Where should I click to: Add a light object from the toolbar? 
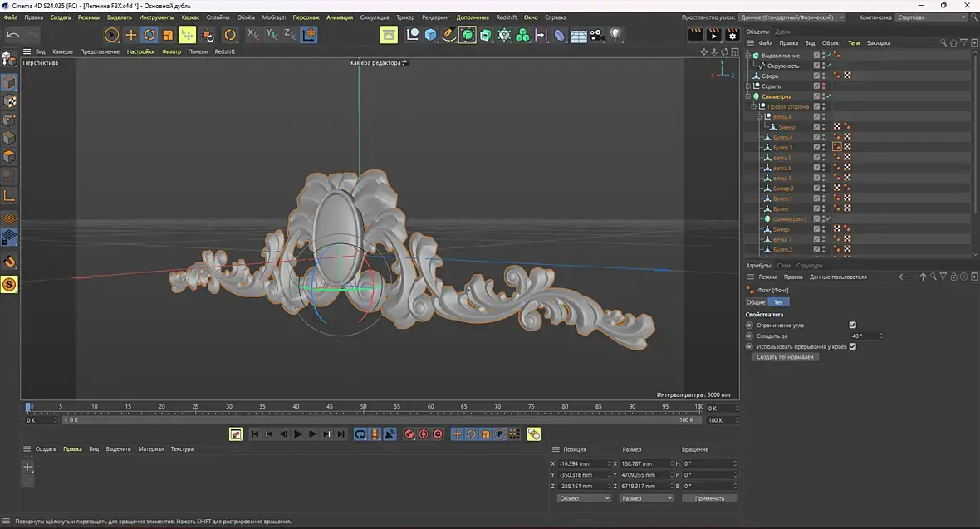615,35
